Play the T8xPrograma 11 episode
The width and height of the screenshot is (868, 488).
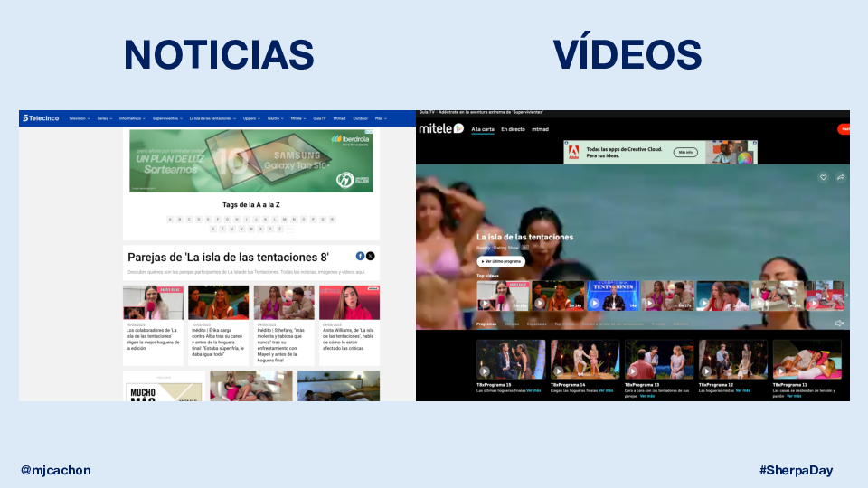click(807, 359)
